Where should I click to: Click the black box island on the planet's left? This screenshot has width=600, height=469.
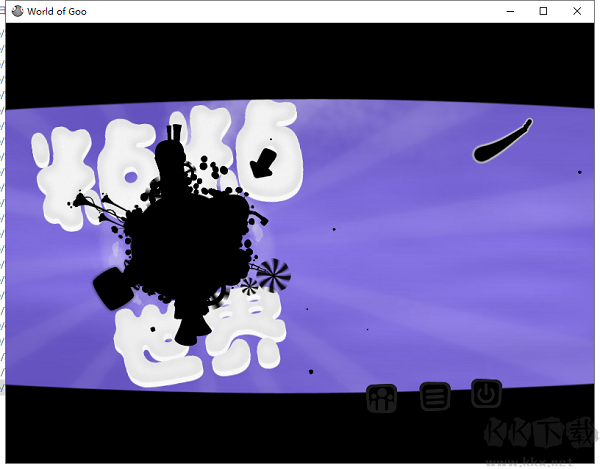coord(113,288)
